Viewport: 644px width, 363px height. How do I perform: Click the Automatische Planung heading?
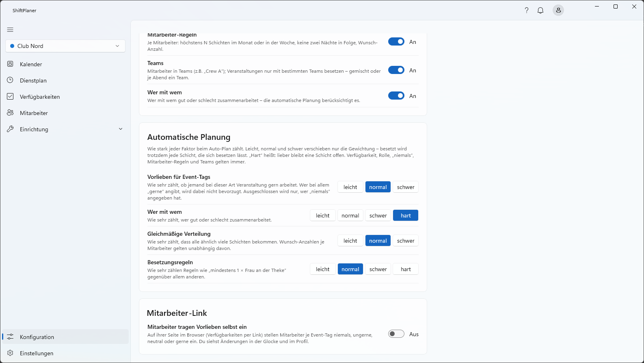189,137
